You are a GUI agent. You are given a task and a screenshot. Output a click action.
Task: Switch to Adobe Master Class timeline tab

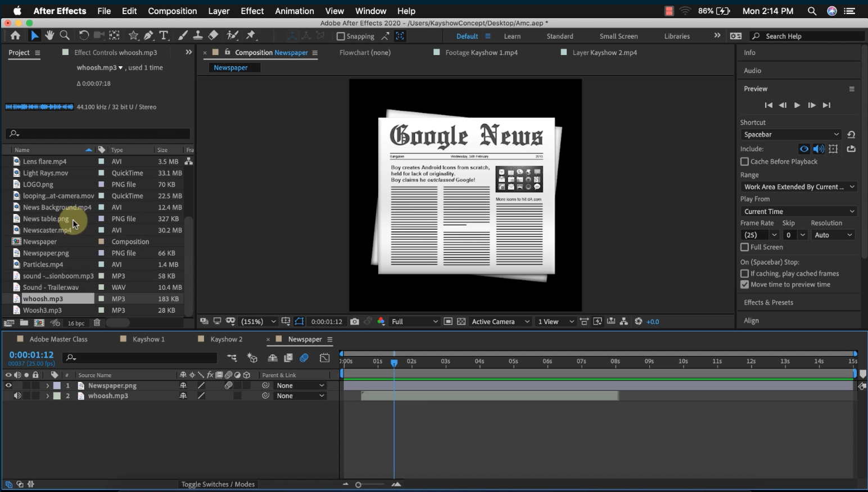point(58,339)
